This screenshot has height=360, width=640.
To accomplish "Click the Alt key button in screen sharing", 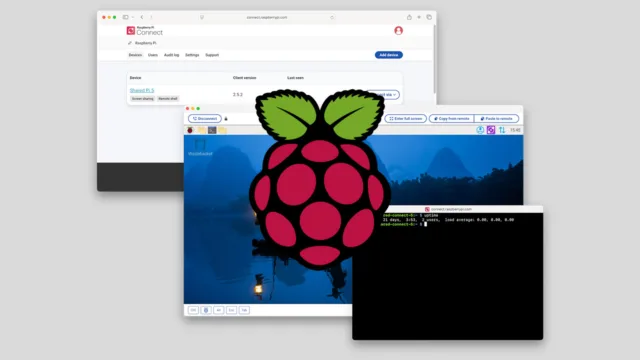I will [218, 310].
